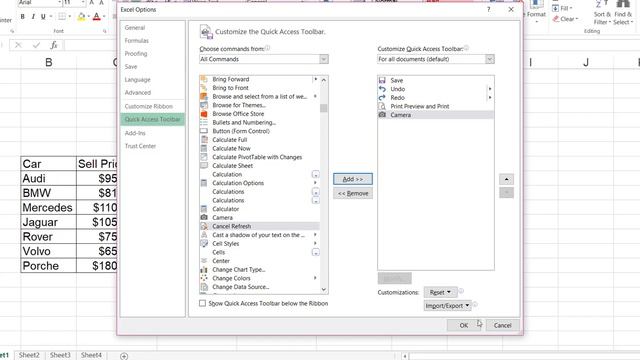Image resolution: width=640 pixels, height=360 pixels.
Task: Switch to Sheet2 tab in Excel
Action: click(29, 355)
